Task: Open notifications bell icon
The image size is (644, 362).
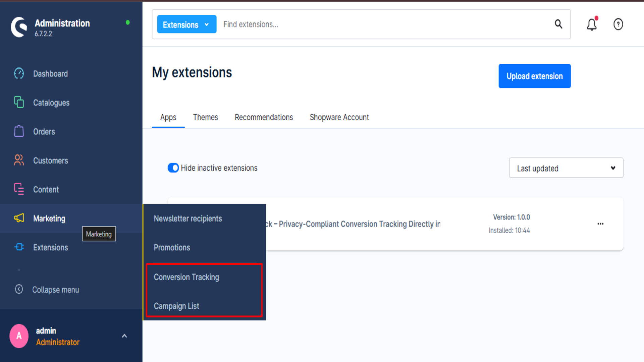Action: tap(592, 24)
